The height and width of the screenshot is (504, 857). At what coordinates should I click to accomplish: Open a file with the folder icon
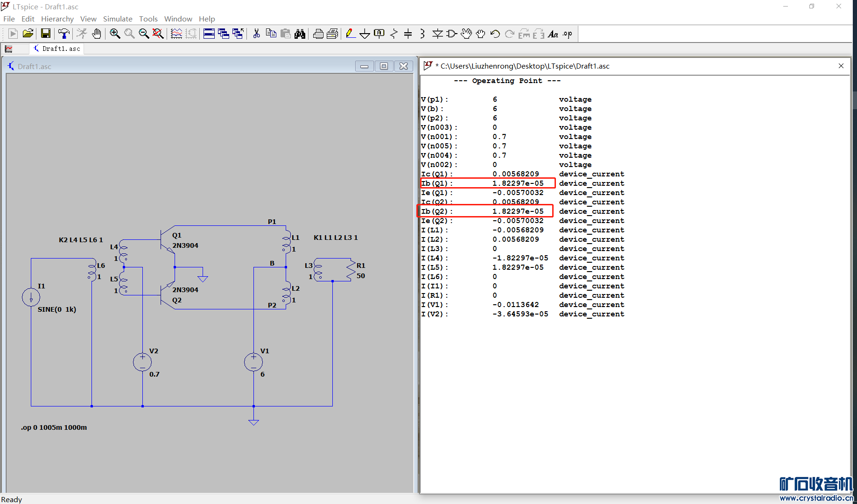click(x=28, y=34)
